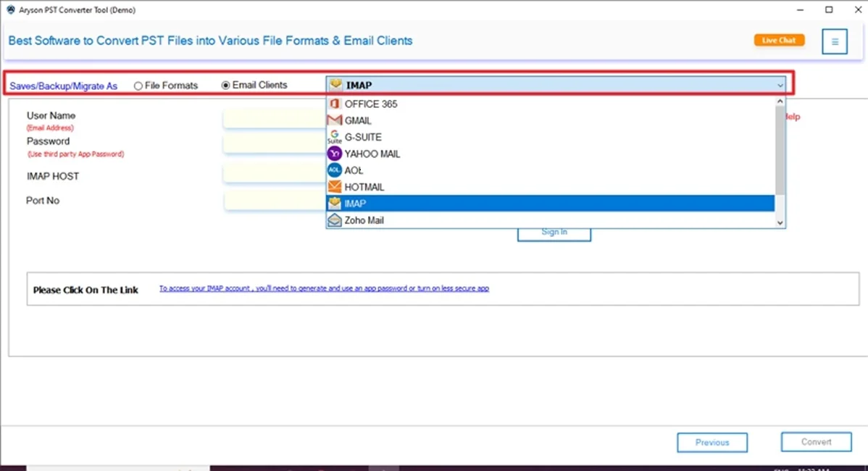Image resolution: width=868 pixels, height=471 pixels.
Task: Click the 'Password' label
Action: pos(48,141)
